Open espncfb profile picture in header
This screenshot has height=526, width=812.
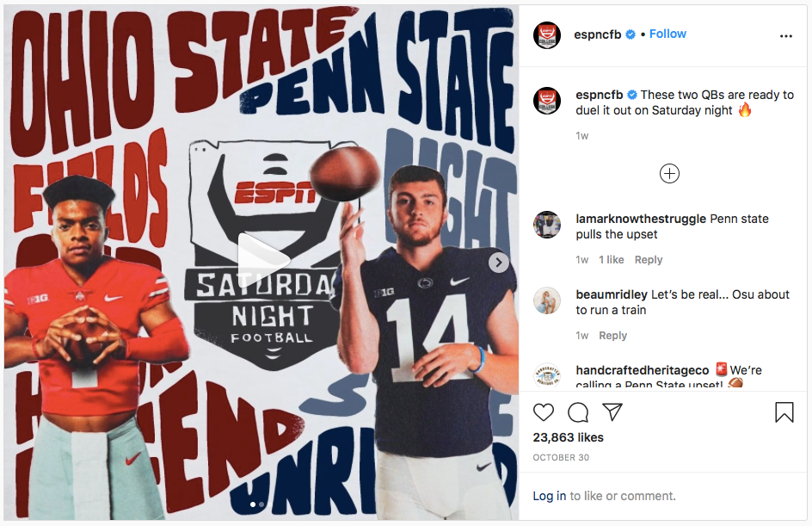click(x=547, y=34)
